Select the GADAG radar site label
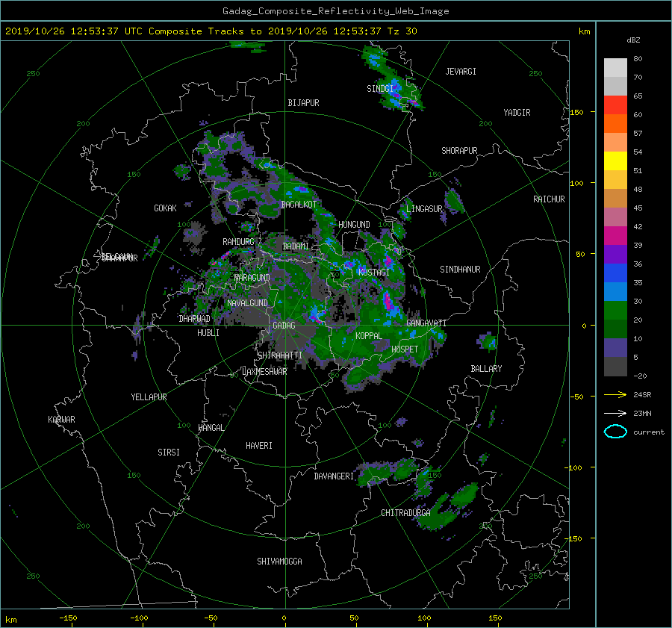672x628 pixels. tap(284, 326)
